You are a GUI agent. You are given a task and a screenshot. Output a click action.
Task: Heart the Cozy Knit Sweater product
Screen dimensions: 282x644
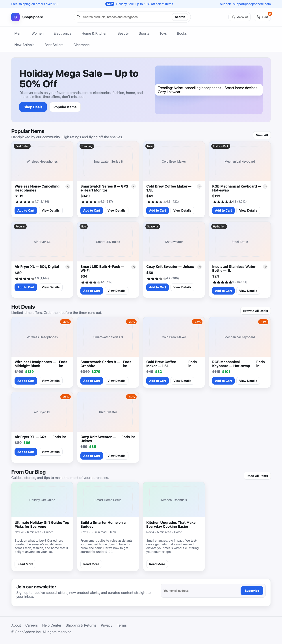[200, 267]
